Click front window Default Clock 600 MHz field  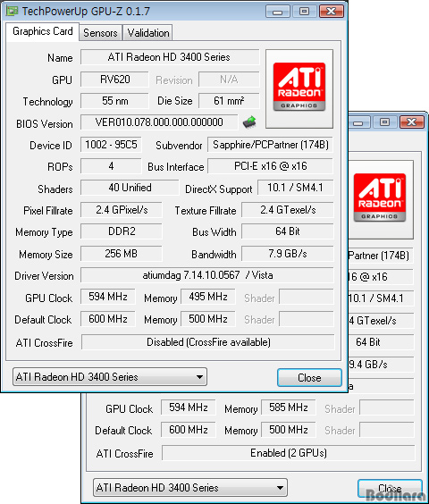(x=108, y=319)
